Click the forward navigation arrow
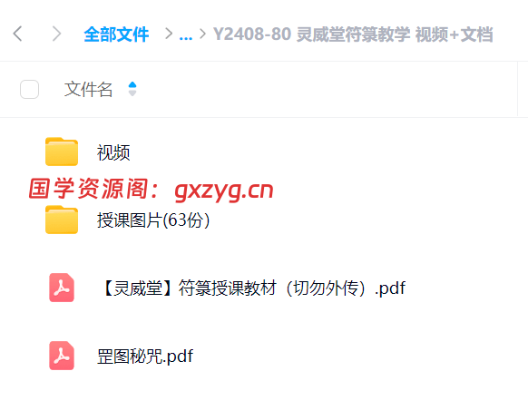The height and width of the screenshot is (420, 528). pyautogui.click(x=56, y=34)
